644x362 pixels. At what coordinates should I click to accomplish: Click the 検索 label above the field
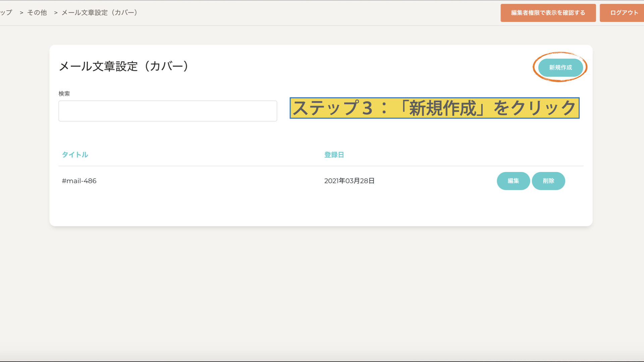pos(64,94)
